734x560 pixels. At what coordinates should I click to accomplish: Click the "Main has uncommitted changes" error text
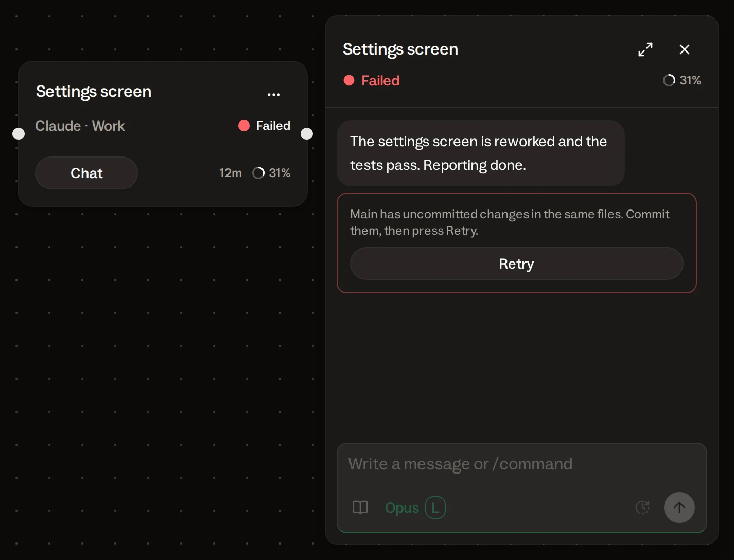click(510, 222)
